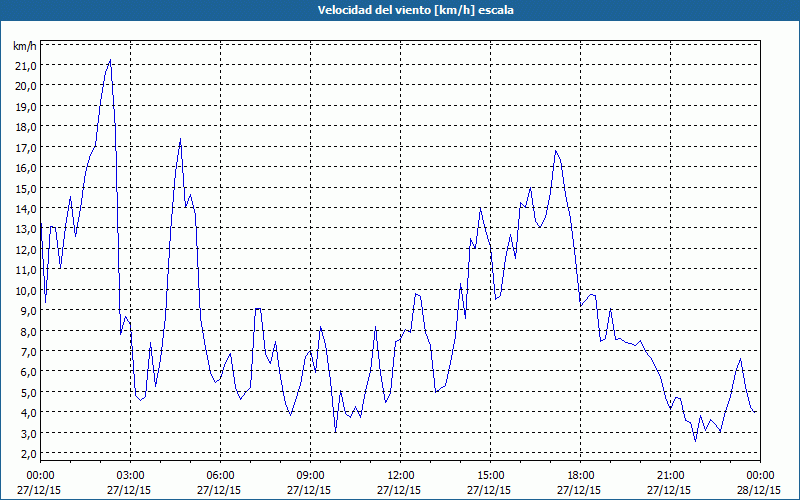The height and width of the screenshot is (500, 800).
Task: Click the "4,0" y-axis label
Action: [x=28, y=412]
